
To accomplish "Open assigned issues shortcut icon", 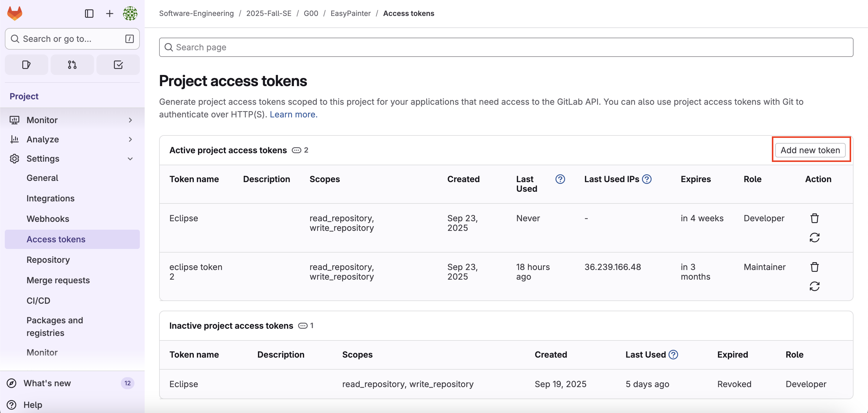I will coord(26,65).
